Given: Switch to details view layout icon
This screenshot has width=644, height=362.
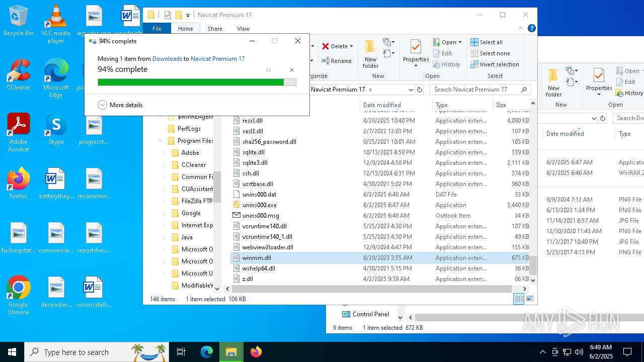Looking at the screenshot, I should pyautogui.click(x=519, y=299).
